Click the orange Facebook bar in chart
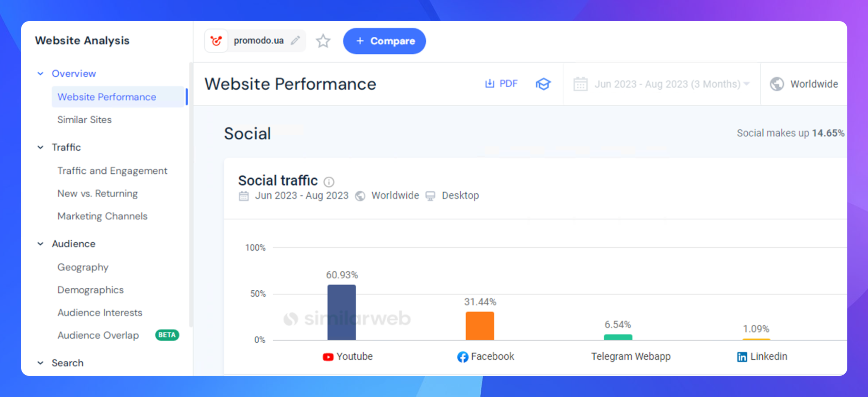 click(x=479, y=326)
